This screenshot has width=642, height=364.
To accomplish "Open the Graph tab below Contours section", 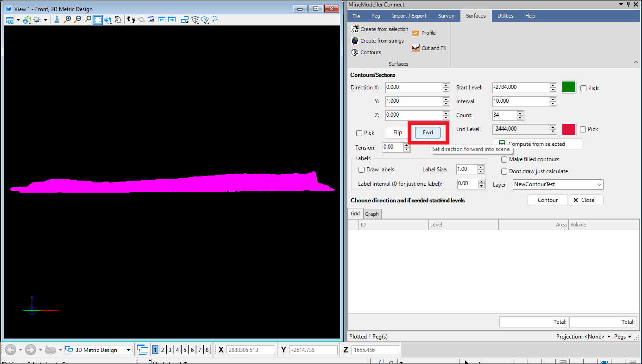I will pos(372,213).
